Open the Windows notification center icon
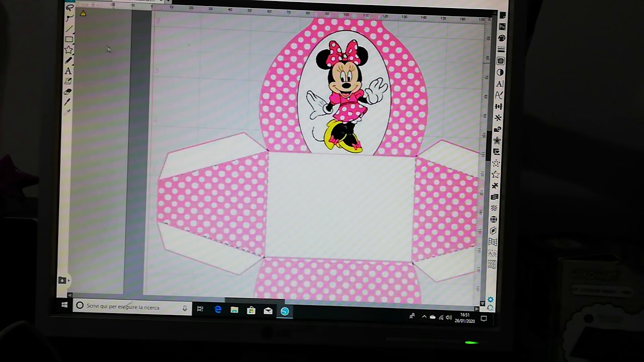644x362 pixels. (484, 318)
